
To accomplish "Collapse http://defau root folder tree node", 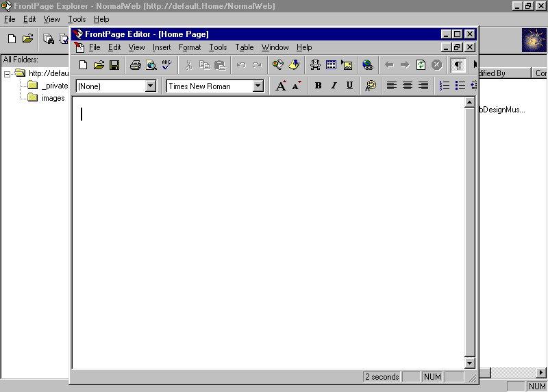I will coord(7,74).
